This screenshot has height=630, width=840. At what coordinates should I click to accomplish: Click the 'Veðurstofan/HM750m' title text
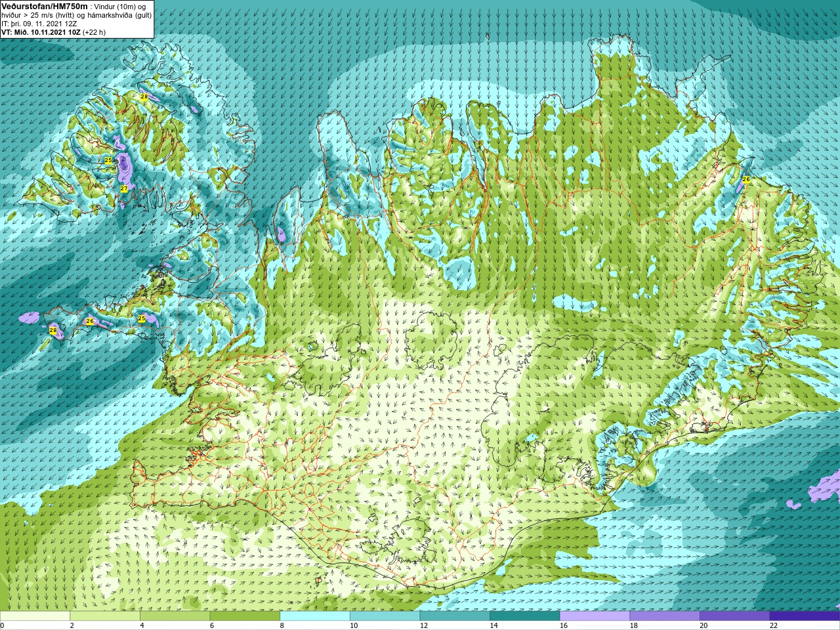point(45,6)
